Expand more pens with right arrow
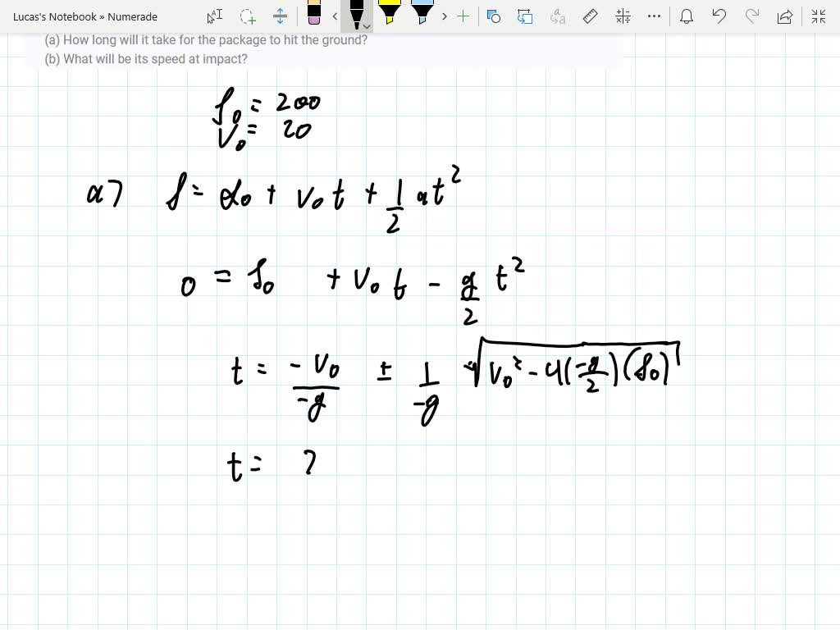840x630 pixels. pos(443,16)
